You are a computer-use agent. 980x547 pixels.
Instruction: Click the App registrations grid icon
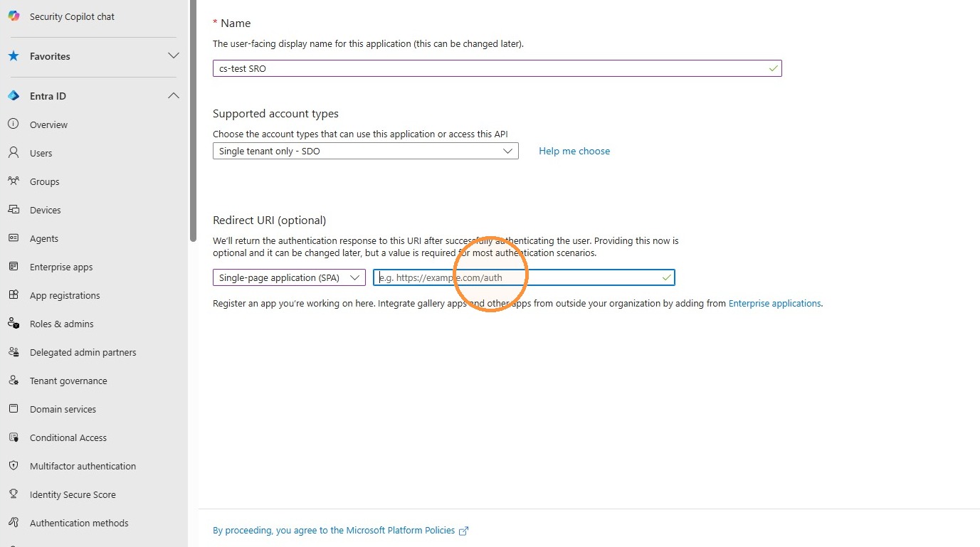(14, 295)
